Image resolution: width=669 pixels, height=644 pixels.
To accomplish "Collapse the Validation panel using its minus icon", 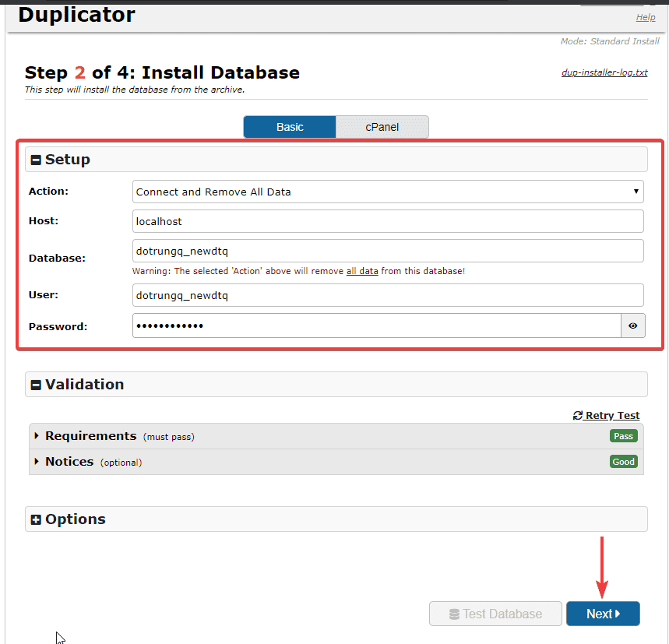I will 36,384.
